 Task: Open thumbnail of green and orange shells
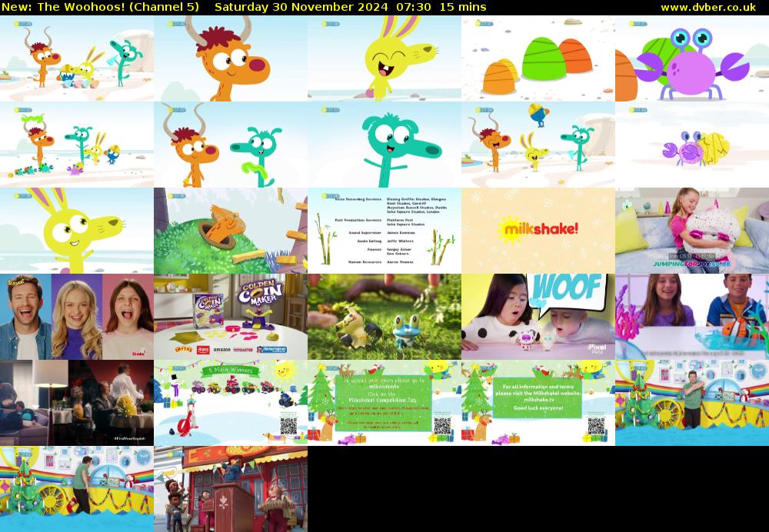pos(538,58)
